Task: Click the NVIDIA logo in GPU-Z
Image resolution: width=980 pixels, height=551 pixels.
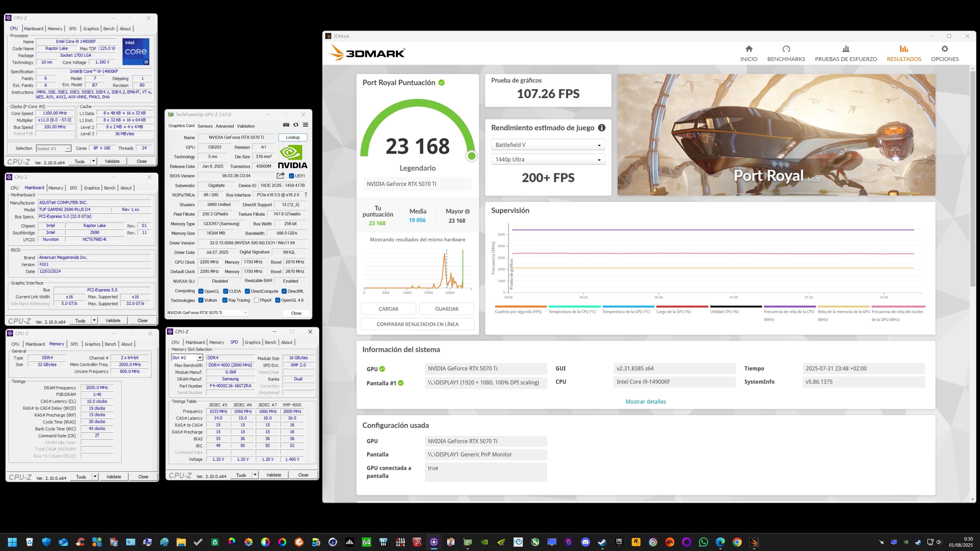Action: pyautogui.click(x=293, y=156)
